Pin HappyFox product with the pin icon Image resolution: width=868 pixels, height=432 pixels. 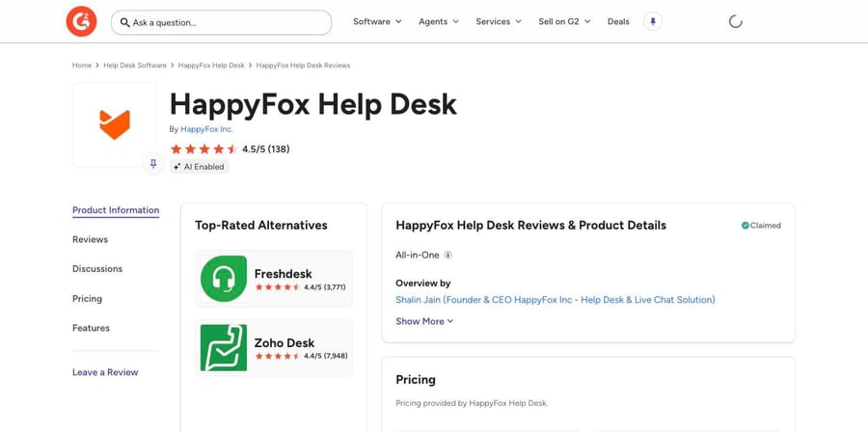click(x=153, y=164)
